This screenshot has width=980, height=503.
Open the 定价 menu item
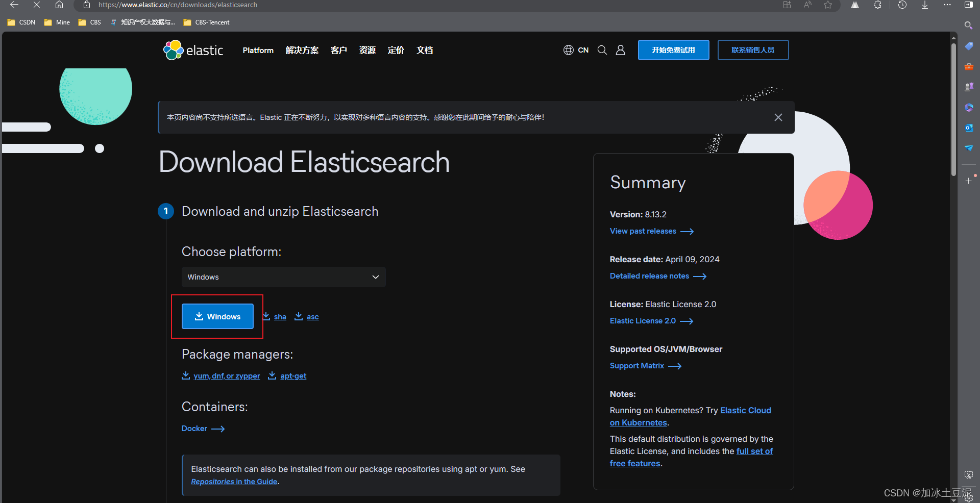pyautogui.click(x=396, y=50)
